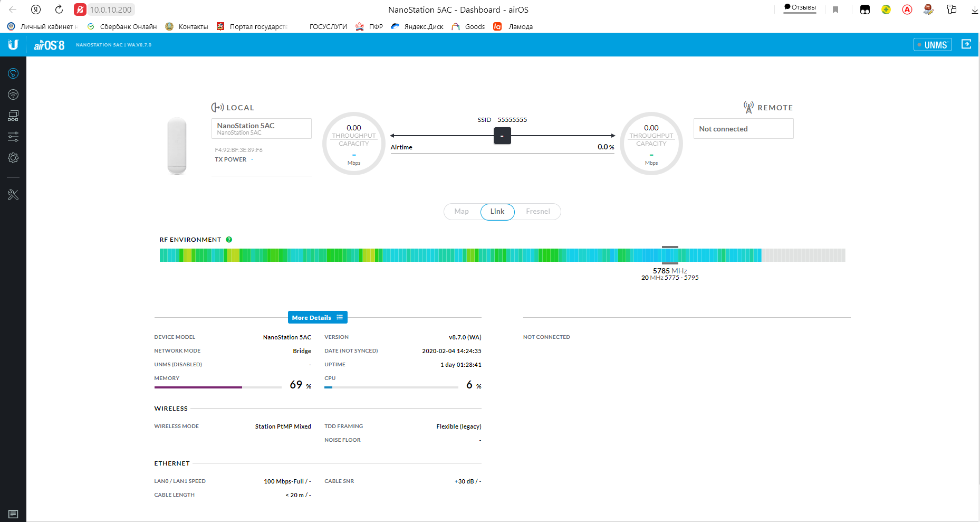Screen dimensions: 980x522
Task: Click the Station PtMP Mixed value
Action: coord(283,426)
